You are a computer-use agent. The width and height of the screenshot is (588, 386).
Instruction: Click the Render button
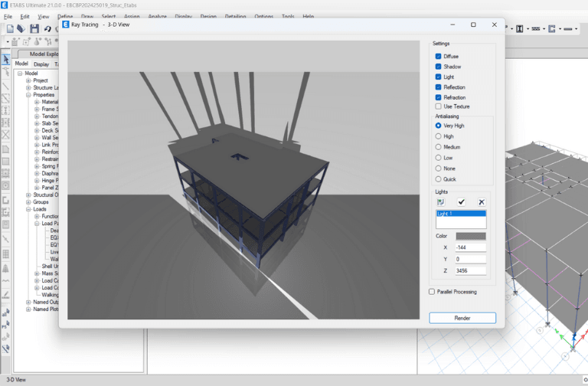click(x=462, y=318)
